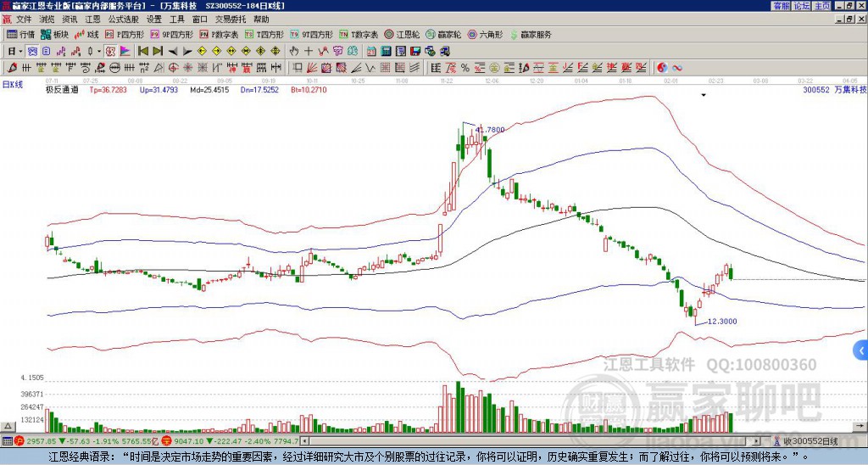Click the K线 toolbar button
Image resolution: width=868 pixels, height=465 pixels.
point(87,35)
